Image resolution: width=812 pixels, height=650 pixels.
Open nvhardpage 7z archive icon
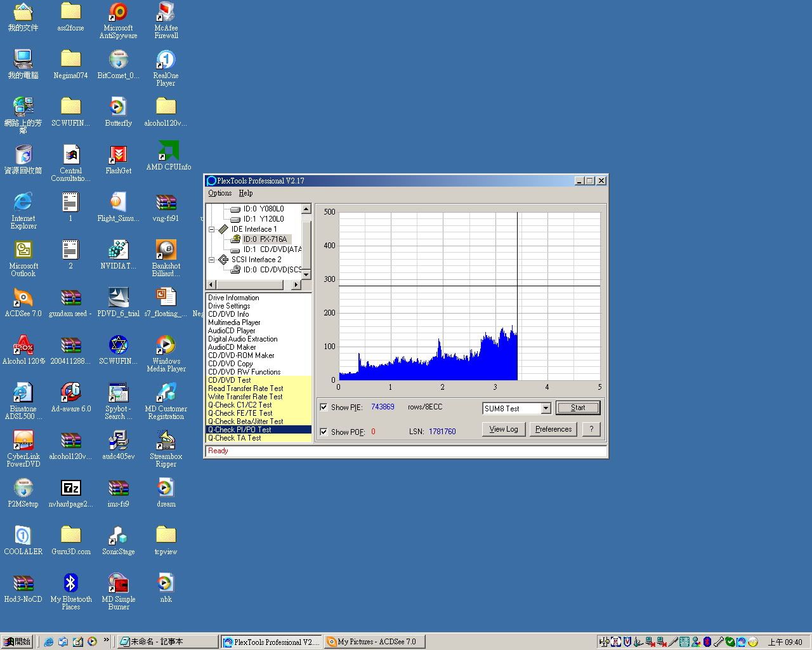[70, 493]
